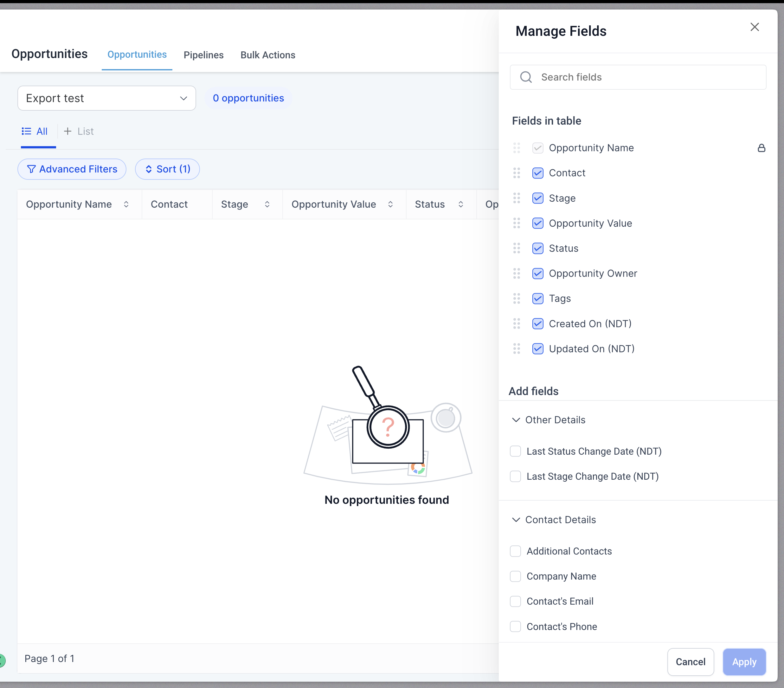Viewport: 784px width, 688px height.
Task: Check the Company Name field
Action: 515,576
